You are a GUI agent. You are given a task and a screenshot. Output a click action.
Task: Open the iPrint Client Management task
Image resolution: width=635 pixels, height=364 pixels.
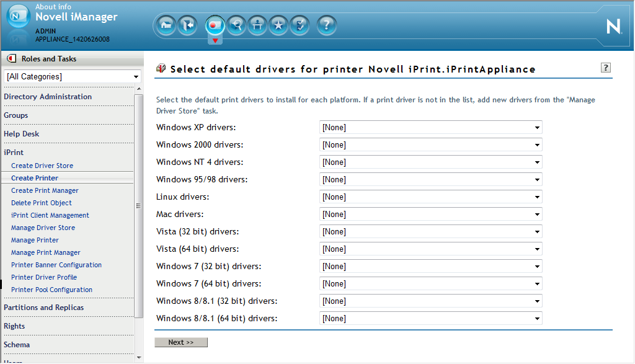tap(50, 215)
